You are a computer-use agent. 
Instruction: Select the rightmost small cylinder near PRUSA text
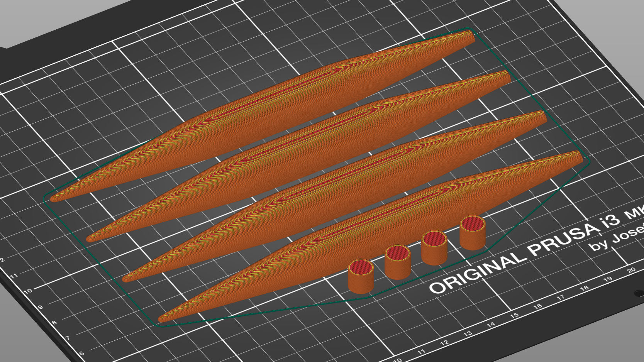pyautogui.click(x=473, y=233)
